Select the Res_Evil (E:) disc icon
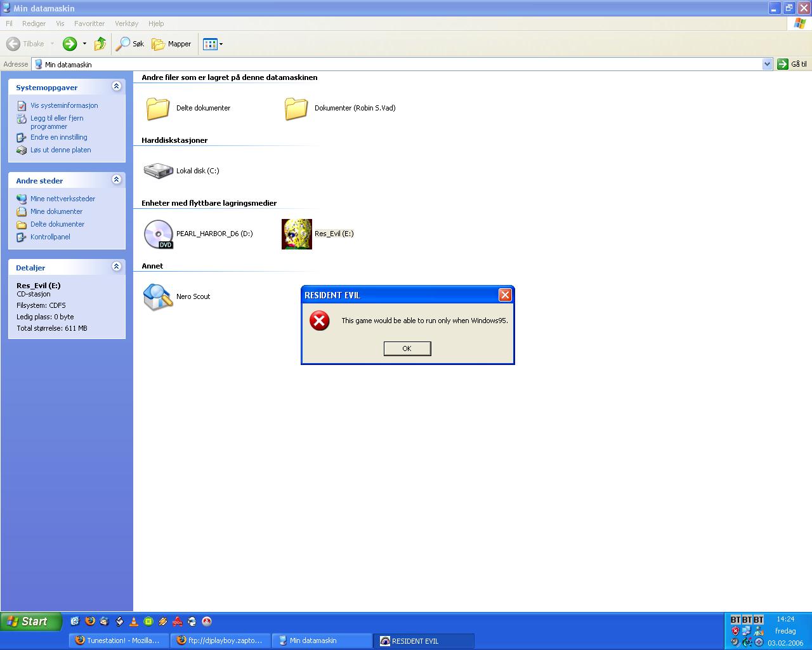The height and width of the screenshot is (650, 812). 297,234
